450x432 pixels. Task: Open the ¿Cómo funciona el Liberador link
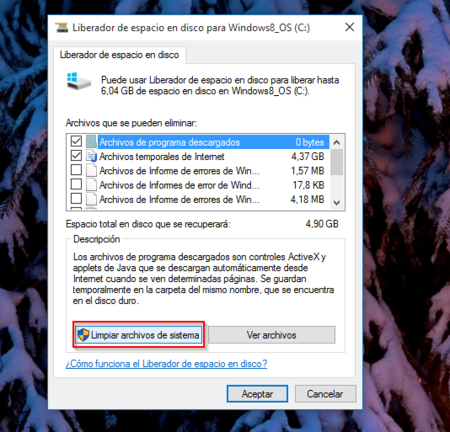pos(166,364)
